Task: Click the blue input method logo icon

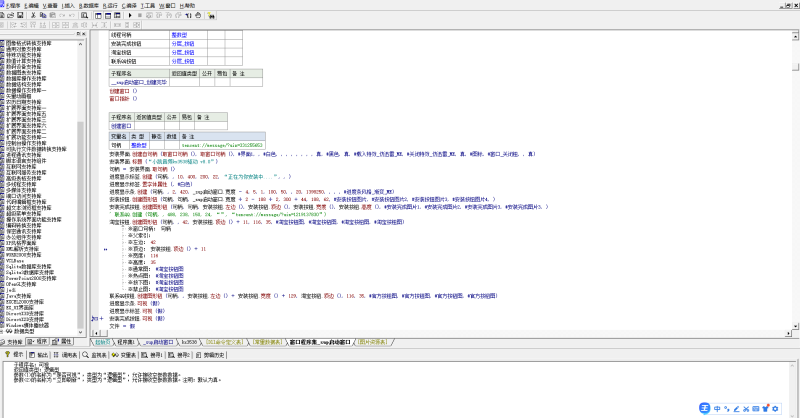Action: [x=705, y=408]
